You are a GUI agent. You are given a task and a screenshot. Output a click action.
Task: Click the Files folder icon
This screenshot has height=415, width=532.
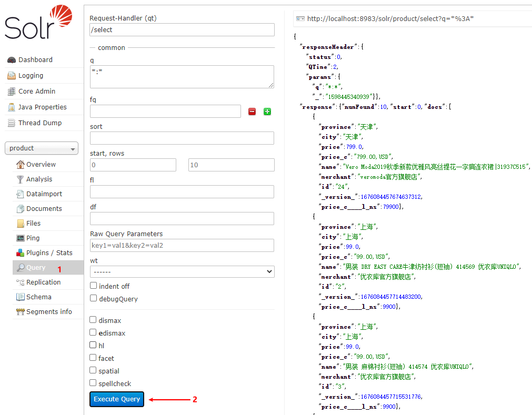pyautogui.click(x=21, y=224)
